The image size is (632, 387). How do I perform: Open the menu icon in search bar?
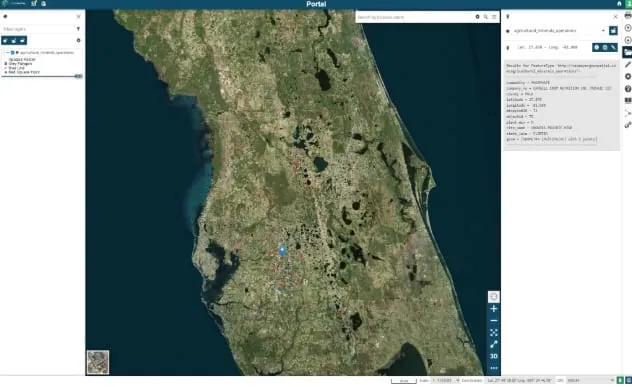494,17
